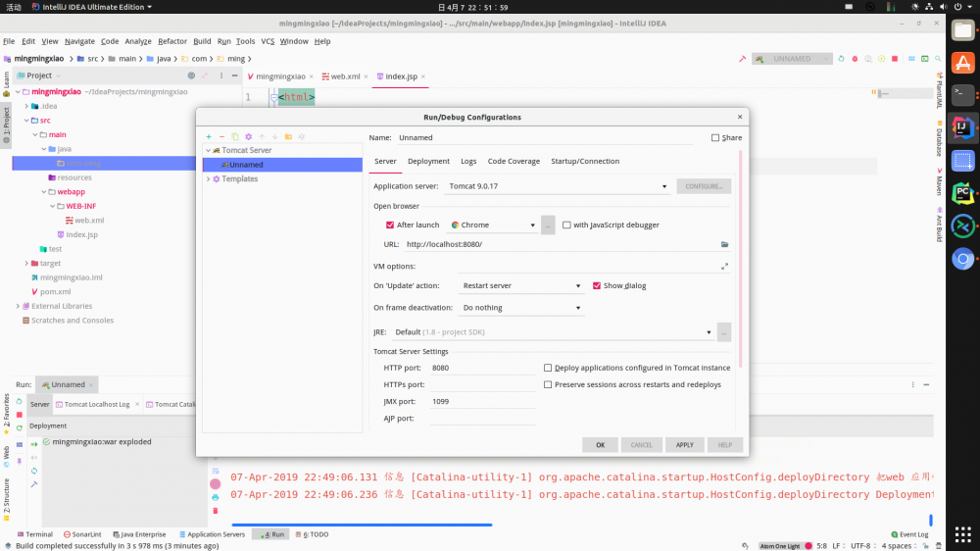Click the red Stop square in the top toolbar
This screenshot has height=551, width=980.
(895, 59)
